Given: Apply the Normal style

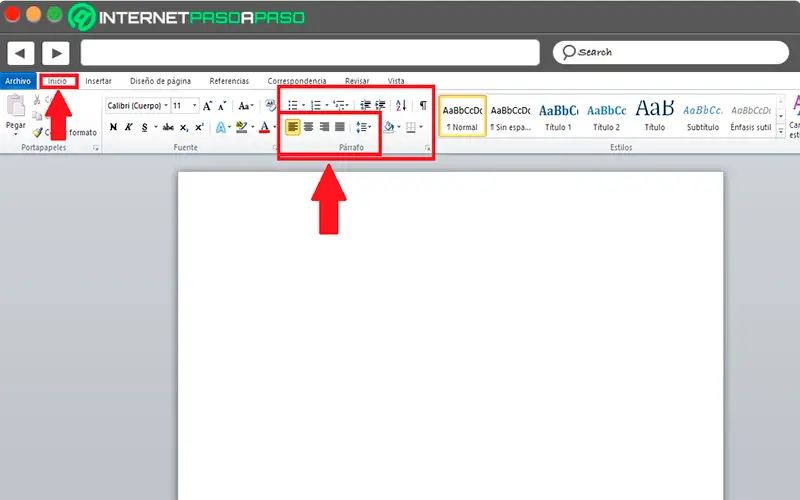Looking at the screenshot, I should coord(462,116).
